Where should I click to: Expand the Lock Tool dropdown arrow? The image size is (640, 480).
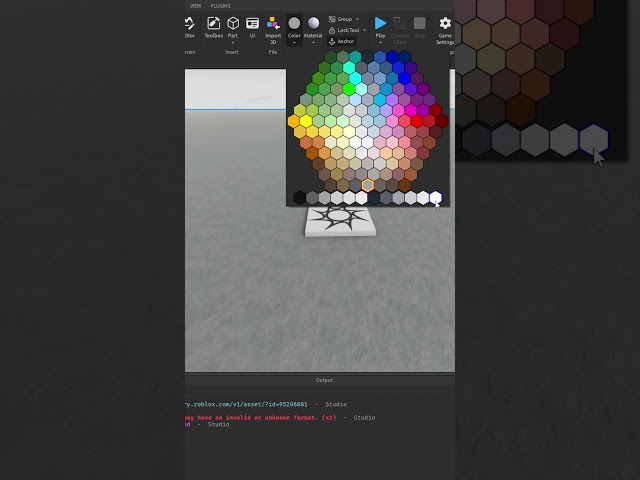click(x=364, y=30)
